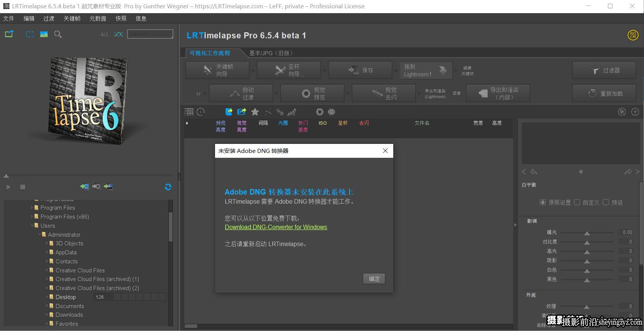Click the left chevron under thumbnail
Screen dimensions: 644x331
(x=524, y=172)
